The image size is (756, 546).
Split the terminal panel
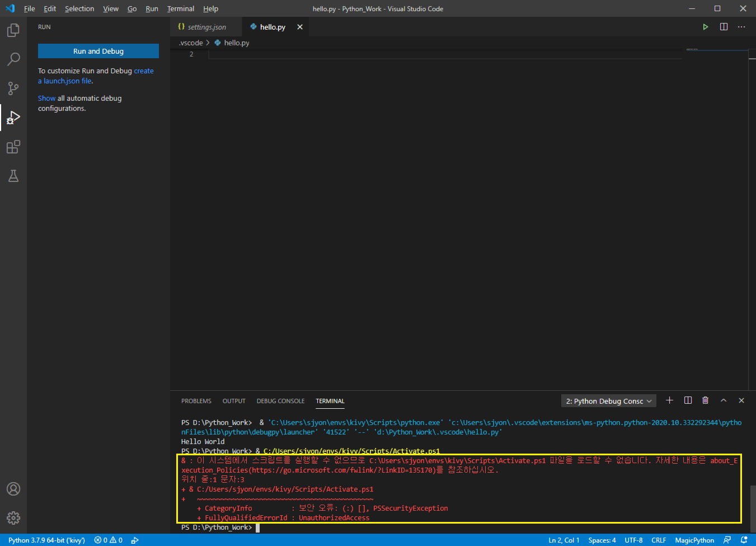click(x=688, y=400)
